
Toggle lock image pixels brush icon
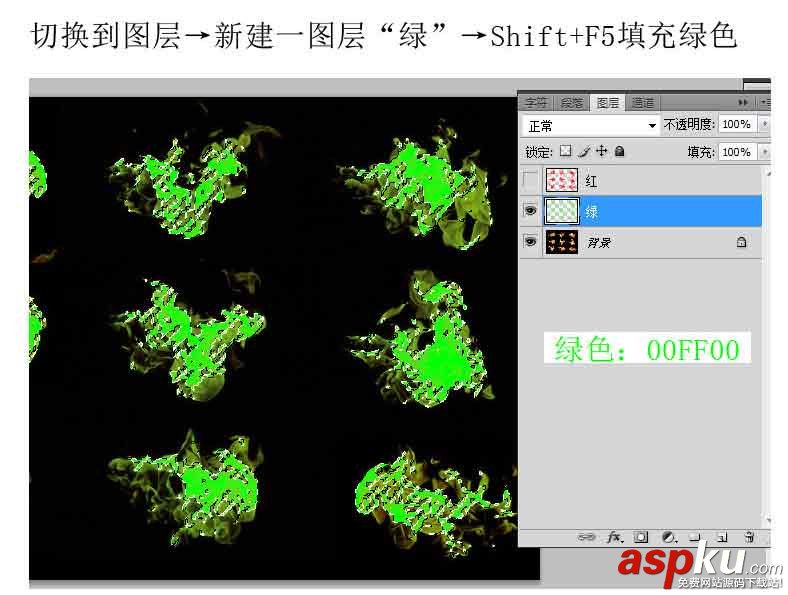tap(584, 151)
